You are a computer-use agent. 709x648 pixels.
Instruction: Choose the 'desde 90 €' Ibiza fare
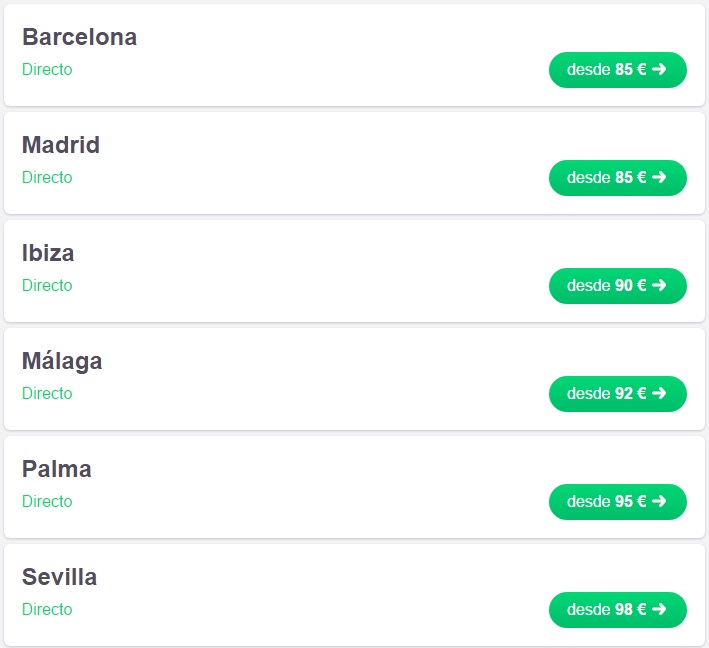618,286
